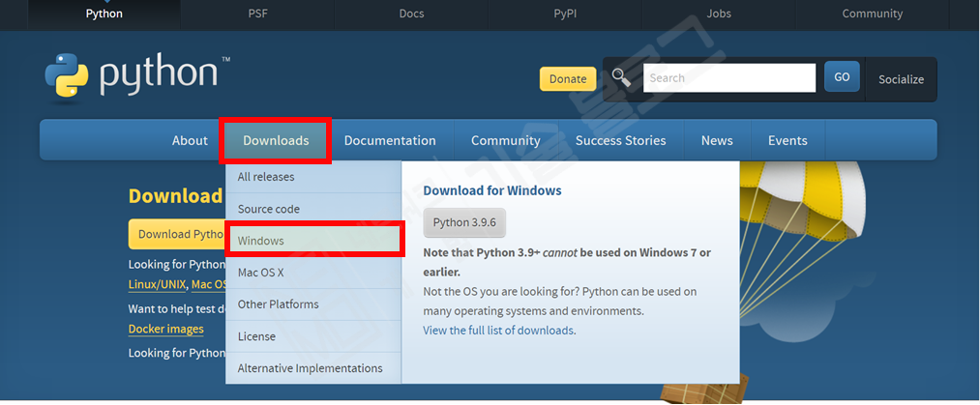
Task: Select License in Downloads dropdown
Action: [313, 336]
